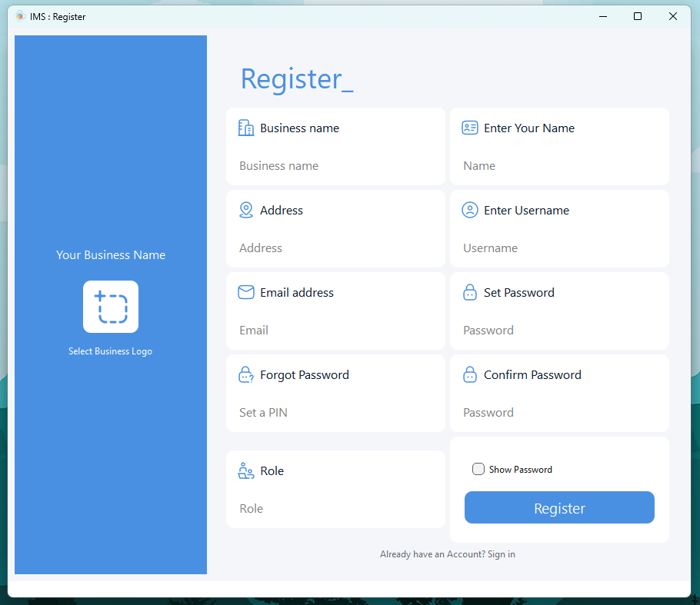Maximize the IMS Register window

coord(638,16)
